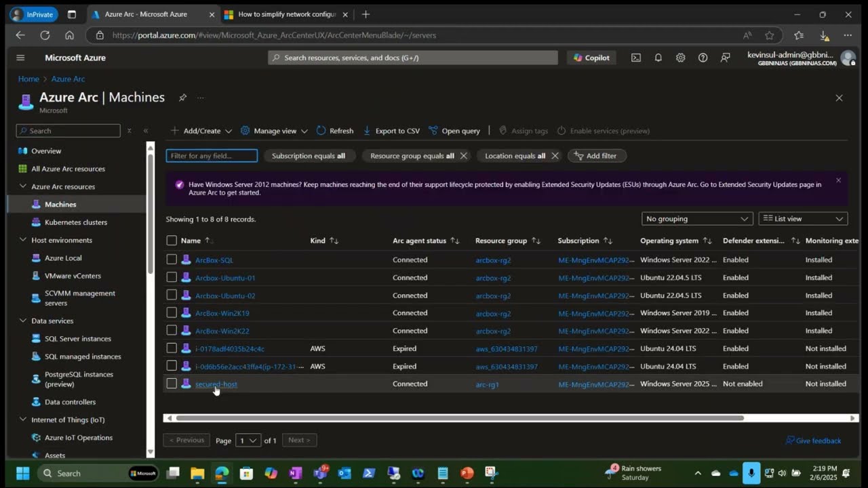The image size is (868, 488).
Task: Open VMware vCenters in sidebar
Action: pos(73,276)
